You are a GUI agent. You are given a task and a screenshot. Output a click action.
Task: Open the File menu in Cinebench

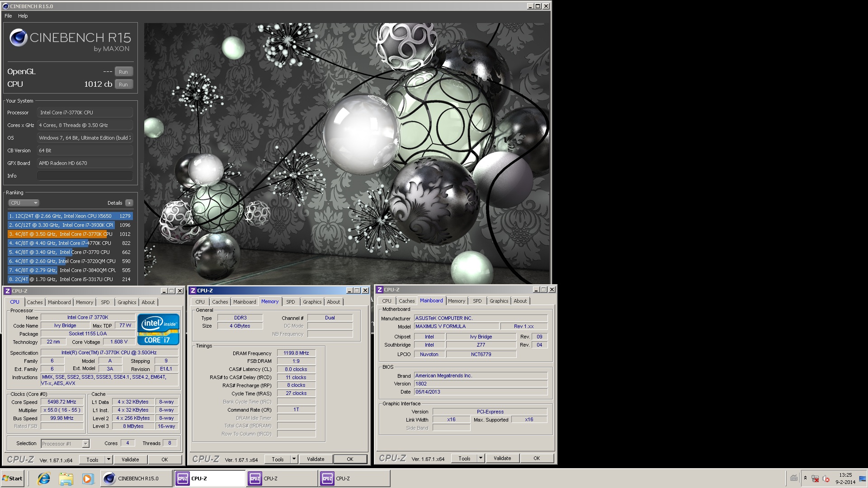pos(8,16)
